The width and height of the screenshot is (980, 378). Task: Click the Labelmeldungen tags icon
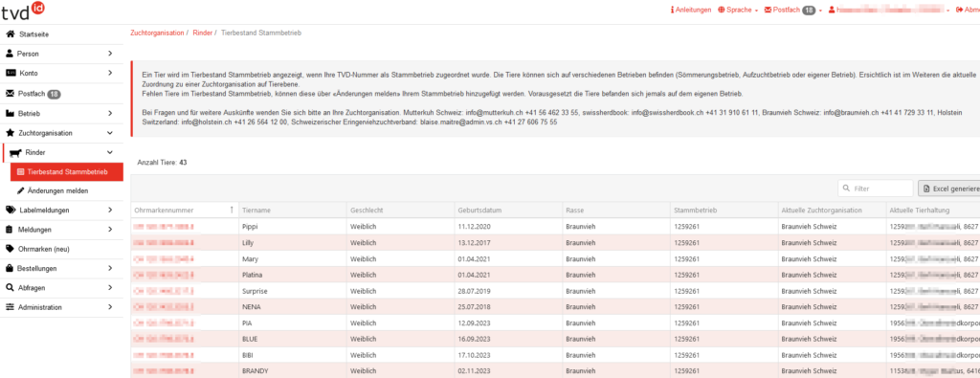10,210
